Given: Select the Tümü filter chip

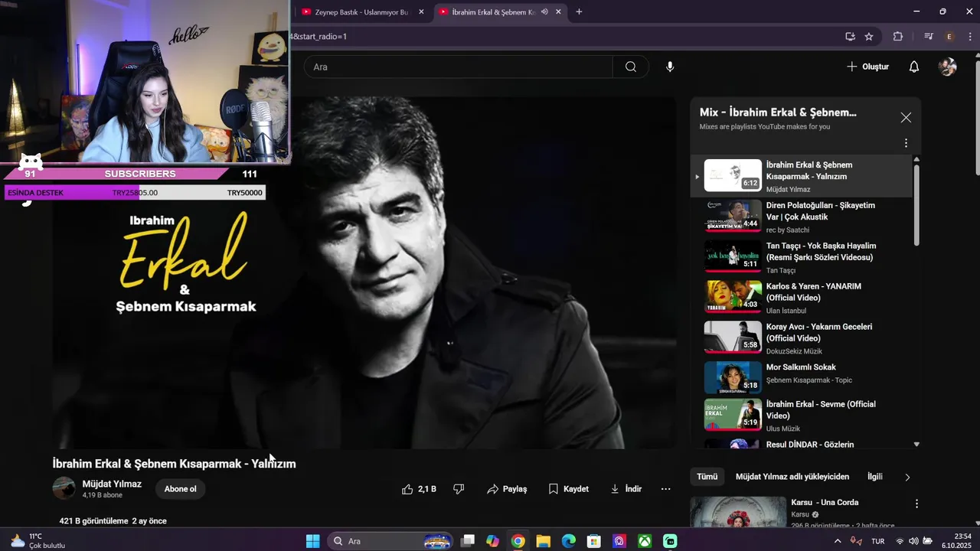Looking at the screenshot, I should click(x=707, y=477).
